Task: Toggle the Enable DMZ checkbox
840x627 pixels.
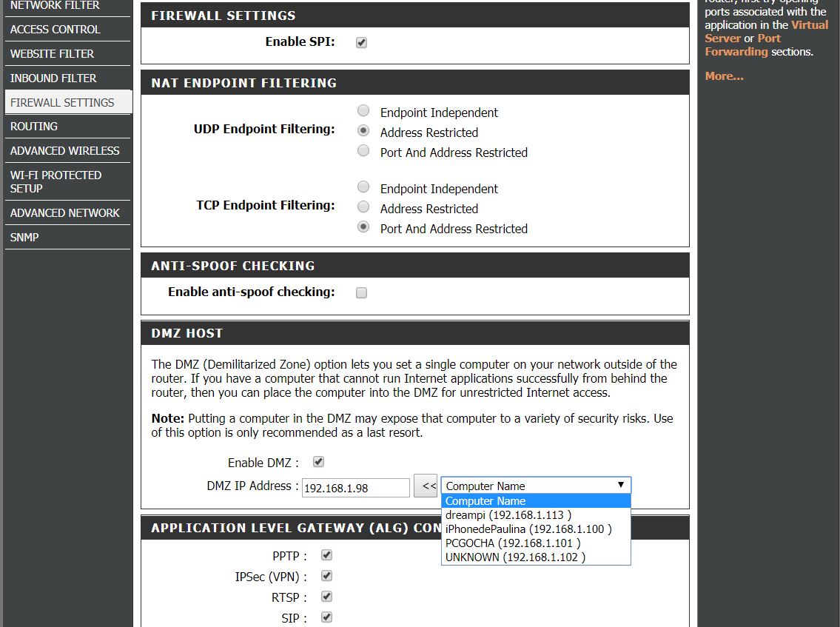Action: coord(319,461)
